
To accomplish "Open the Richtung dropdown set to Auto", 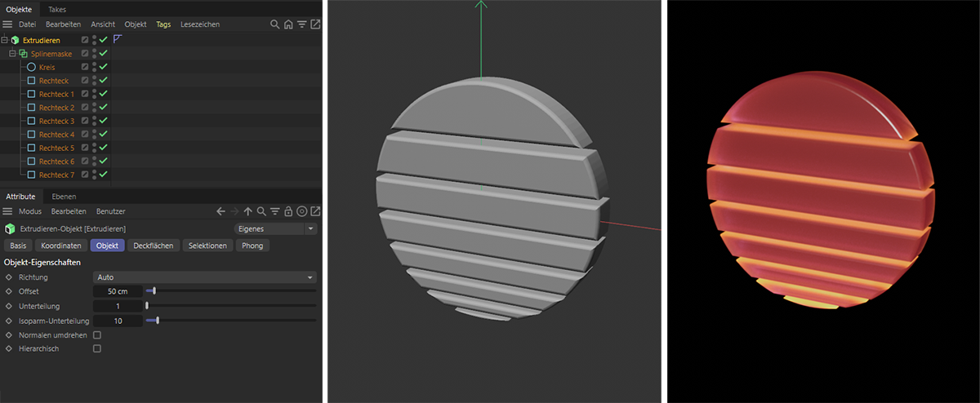I will [x=204, y=277].
